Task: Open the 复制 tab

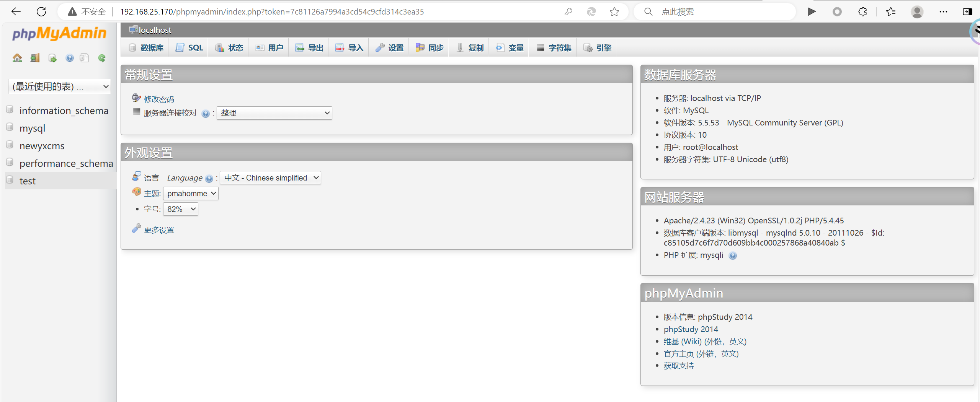Action: [470, 48]
